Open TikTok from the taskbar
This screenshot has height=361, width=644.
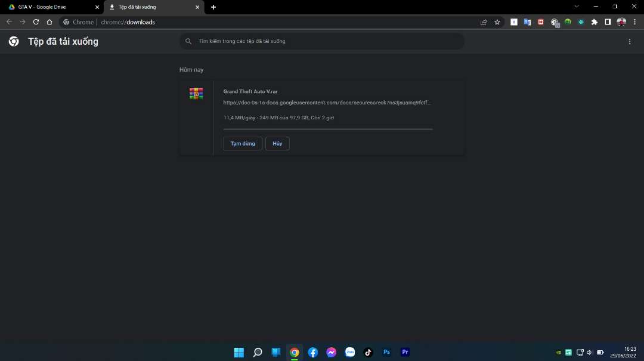(368, 353)
